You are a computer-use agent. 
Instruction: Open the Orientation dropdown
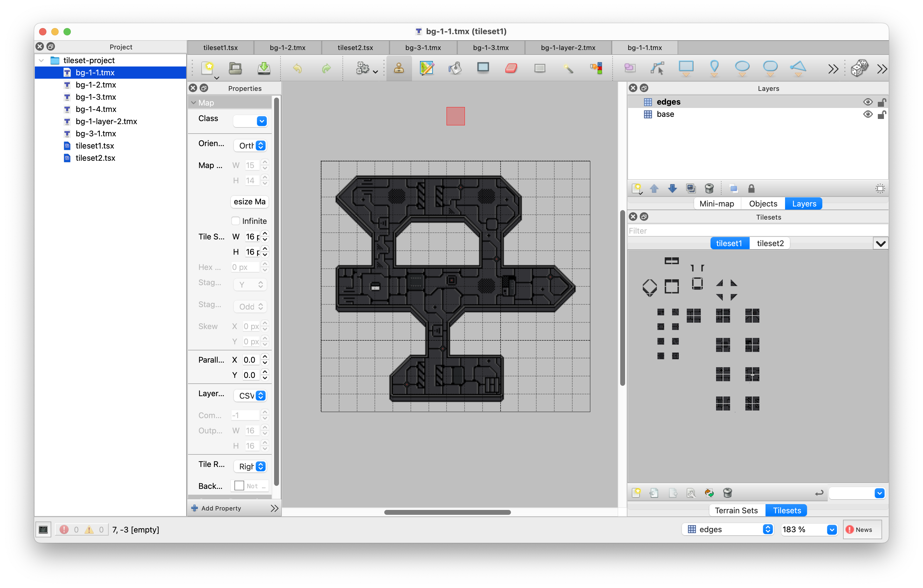tap(250, 145)
